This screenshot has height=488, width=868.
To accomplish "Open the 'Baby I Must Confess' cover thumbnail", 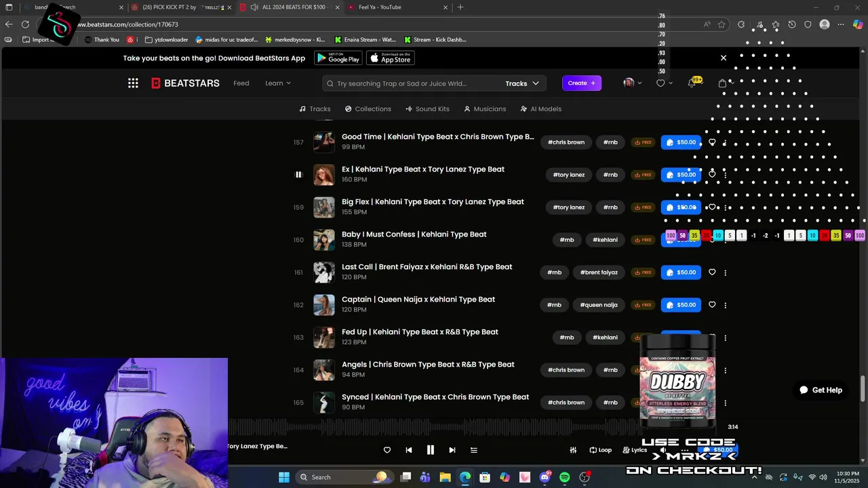I will [x=324, y=240].
